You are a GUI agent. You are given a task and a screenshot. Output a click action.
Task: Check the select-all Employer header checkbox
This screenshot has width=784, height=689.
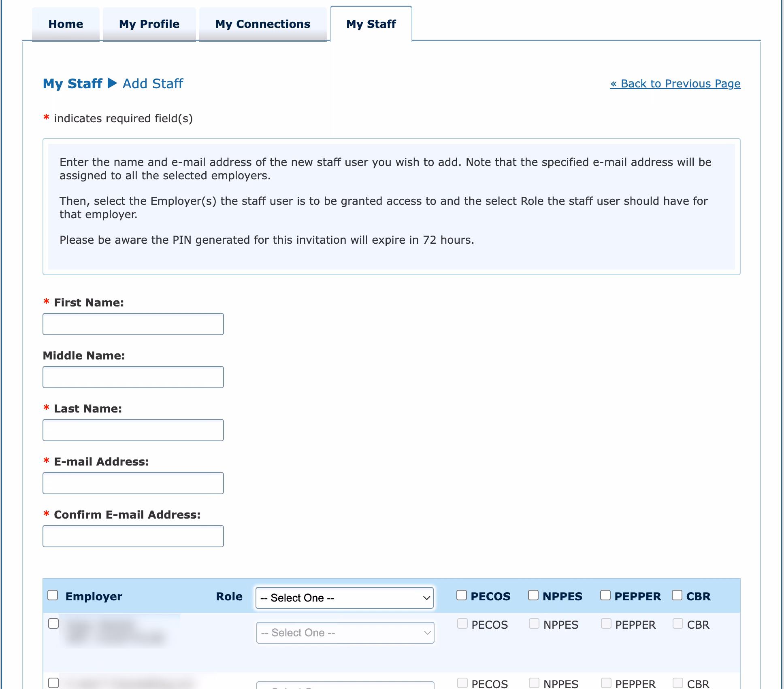53,595
